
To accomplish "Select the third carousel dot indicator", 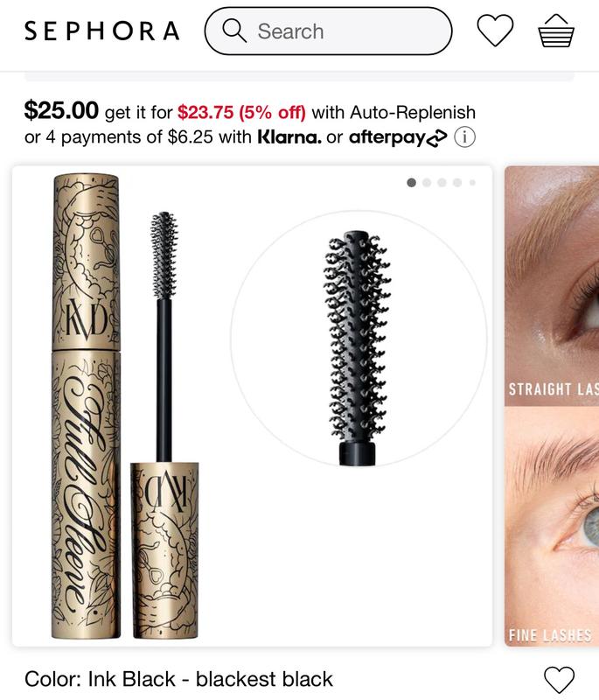I will (442, 183).
